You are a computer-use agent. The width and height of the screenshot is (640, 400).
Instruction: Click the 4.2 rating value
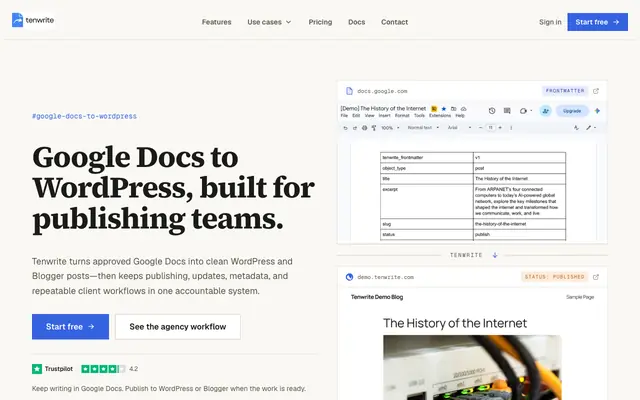click(x=133, y=369)
